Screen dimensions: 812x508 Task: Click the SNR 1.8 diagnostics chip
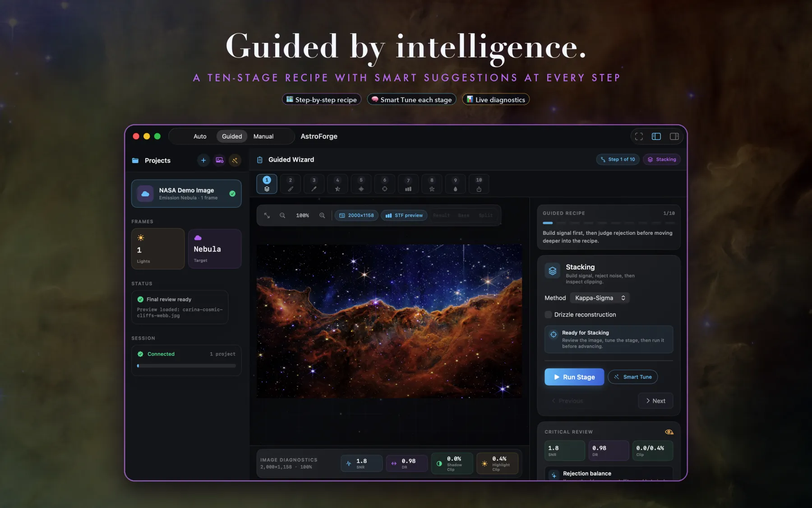coord(361,463)
